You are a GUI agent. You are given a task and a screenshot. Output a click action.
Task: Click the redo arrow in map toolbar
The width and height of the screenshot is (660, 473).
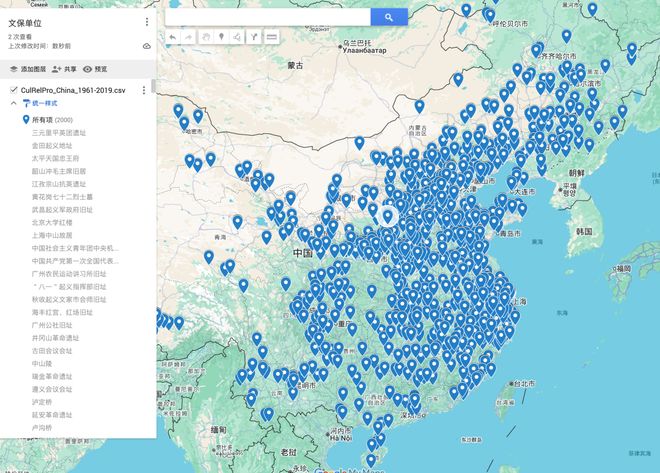click(x=189, y=37)
